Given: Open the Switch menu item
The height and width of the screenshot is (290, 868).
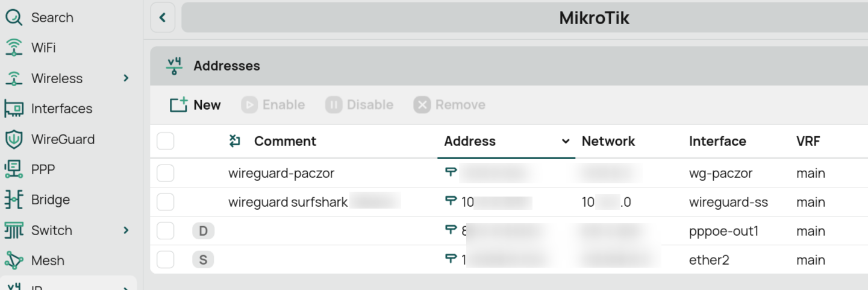Looking at the screenshot, I should pyautogui.click(x=52, y=230).
